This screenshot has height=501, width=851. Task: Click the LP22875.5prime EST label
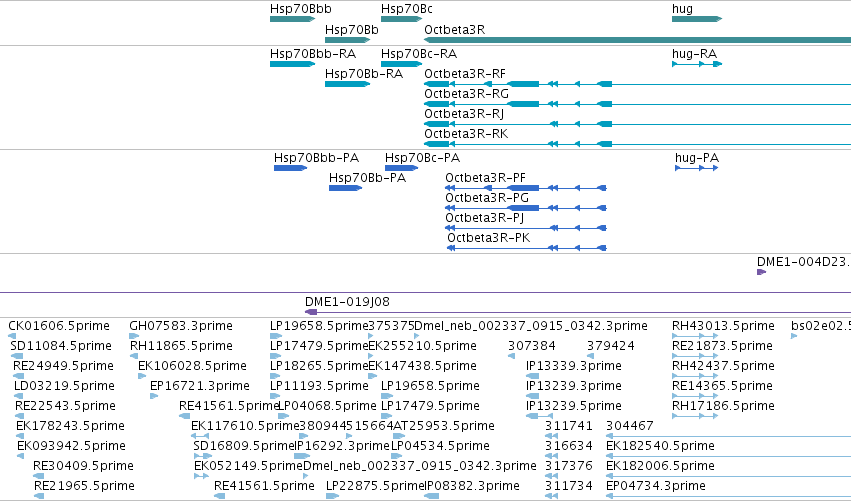(375, 486)
